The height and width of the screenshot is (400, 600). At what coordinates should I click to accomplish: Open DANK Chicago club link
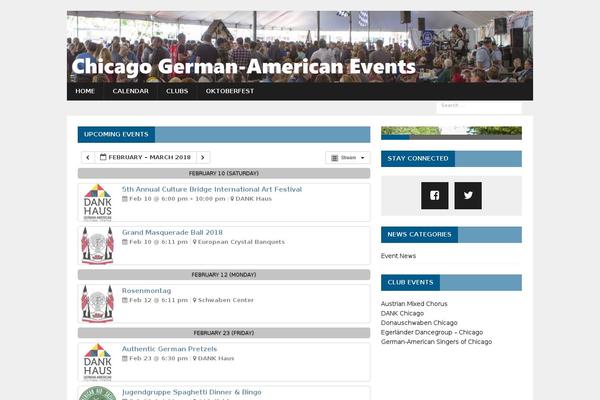coord(402,313)
